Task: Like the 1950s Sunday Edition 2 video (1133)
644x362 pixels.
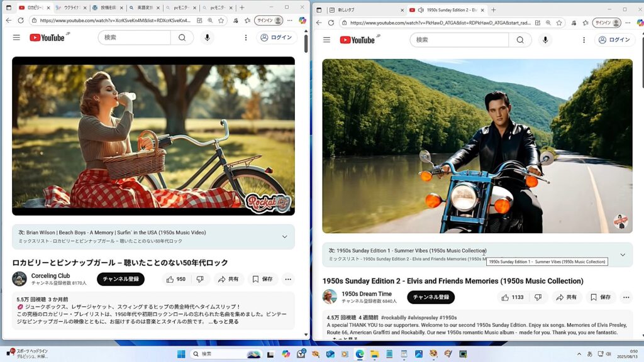Action: tap(512, 297)
